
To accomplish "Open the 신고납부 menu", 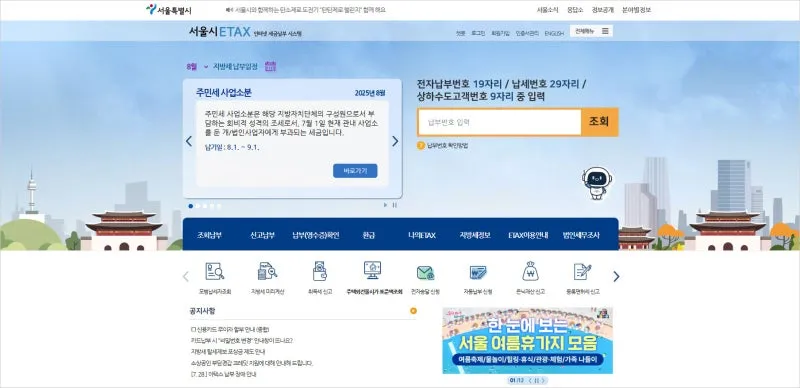I will (262, 235).
